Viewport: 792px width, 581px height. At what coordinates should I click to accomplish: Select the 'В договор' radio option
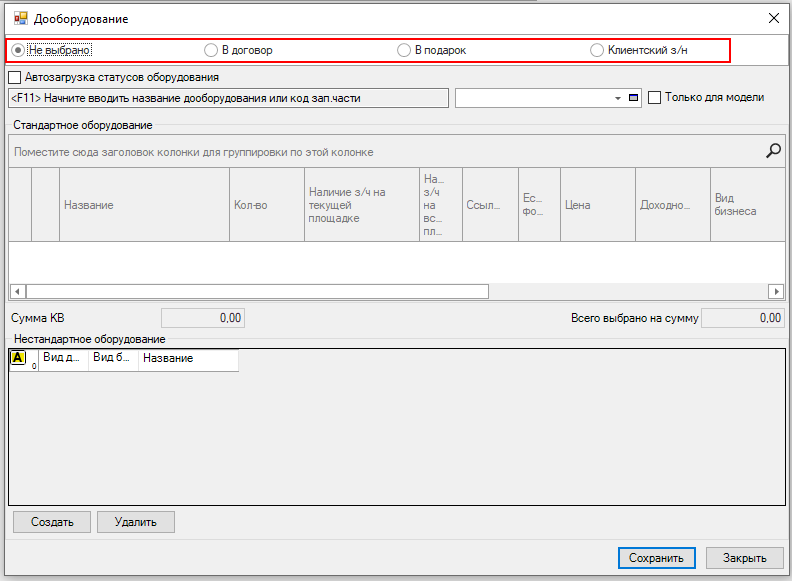point(211,50)
